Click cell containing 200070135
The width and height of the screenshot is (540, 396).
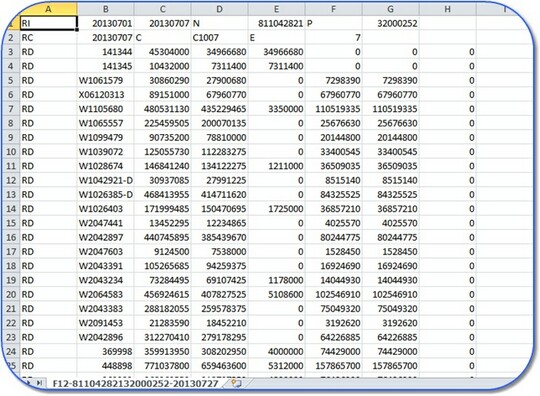pos(219,123)
